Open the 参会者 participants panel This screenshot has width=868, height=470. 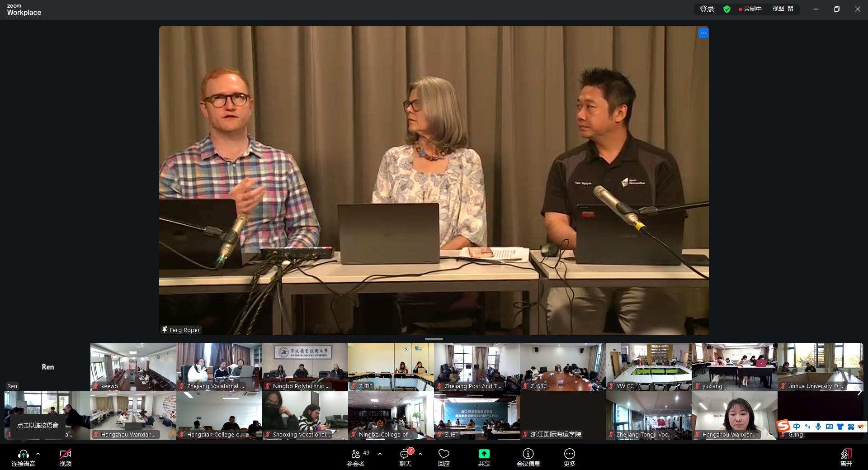click(356, 454)
